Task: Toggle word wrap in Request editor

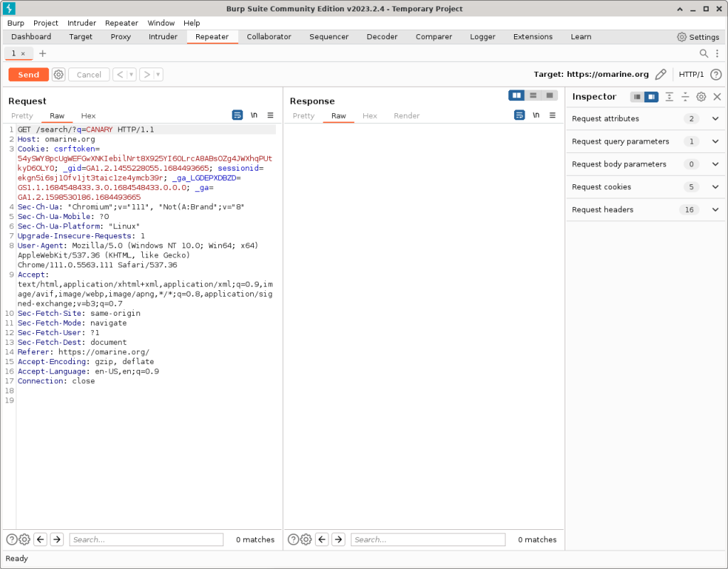Action: pos(237,115)
